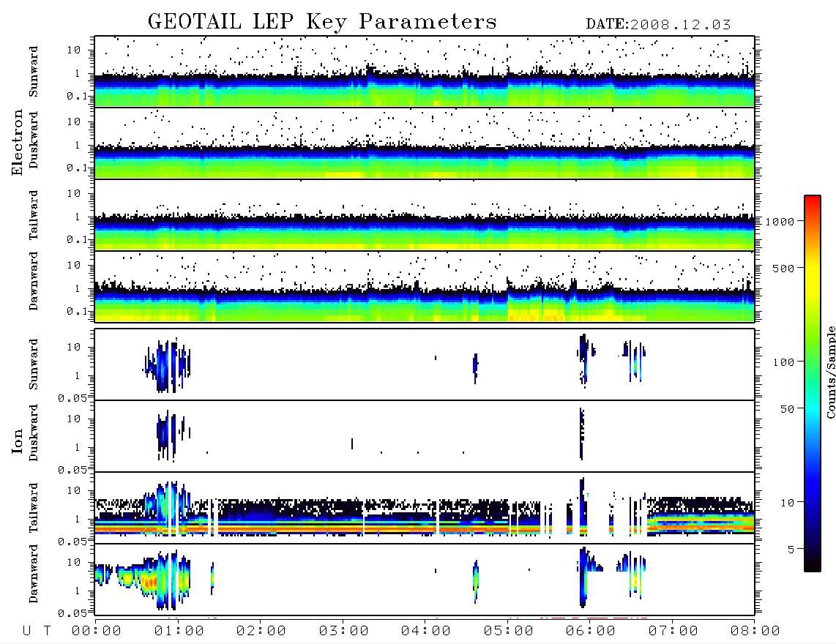Select the Ion Sunward spectrogram panel
The width and height of the screenshot is (836, 644).
pyautogui.click(x=425, y=364)
